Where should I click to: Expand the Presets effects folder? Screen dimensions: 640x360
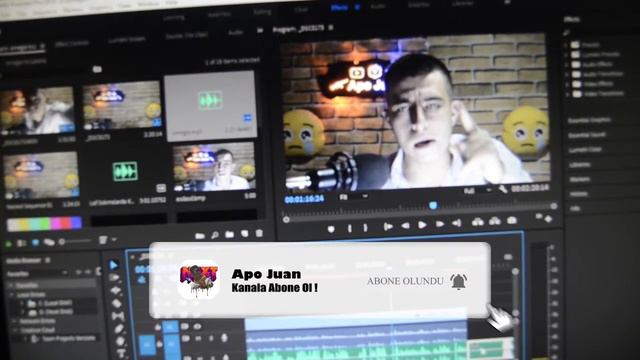click(x=567, y=44)
